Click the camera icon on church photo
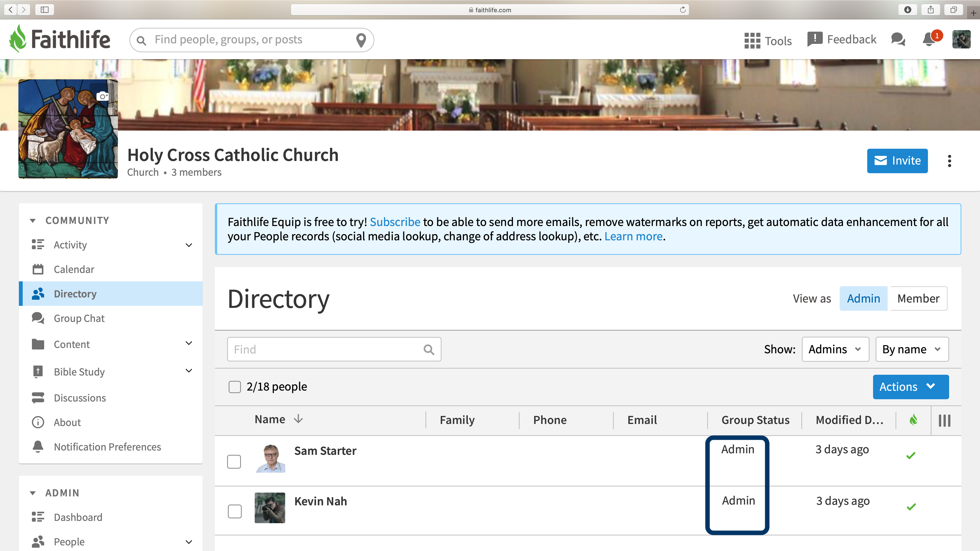 [x=102, y=96]
